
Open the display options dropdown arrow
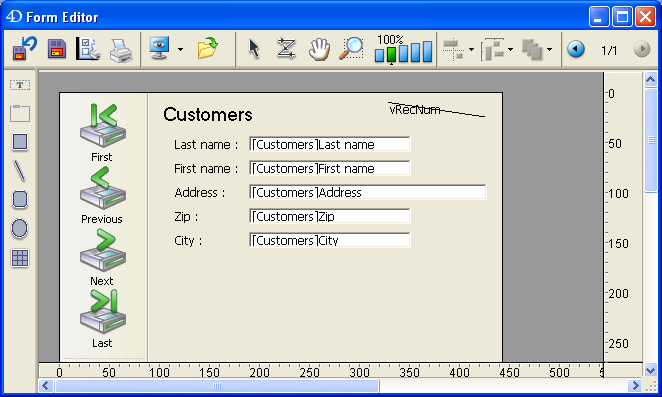point(180,49)
